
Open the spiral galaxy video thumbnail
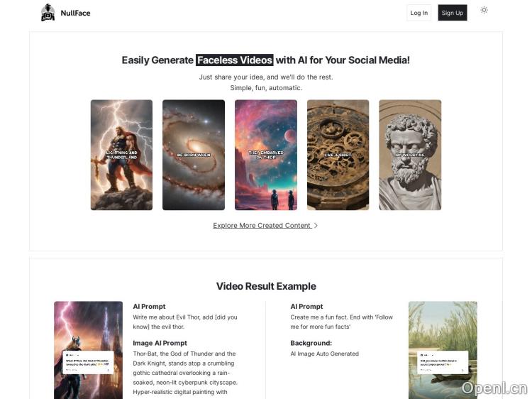pos(194,155)
